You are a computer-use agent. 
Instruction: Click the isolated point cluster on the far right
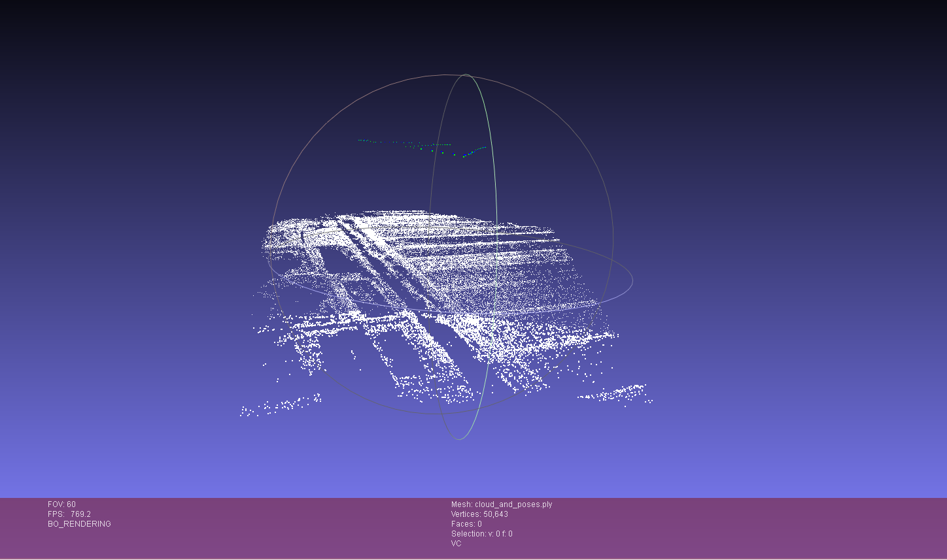[621, 392]
